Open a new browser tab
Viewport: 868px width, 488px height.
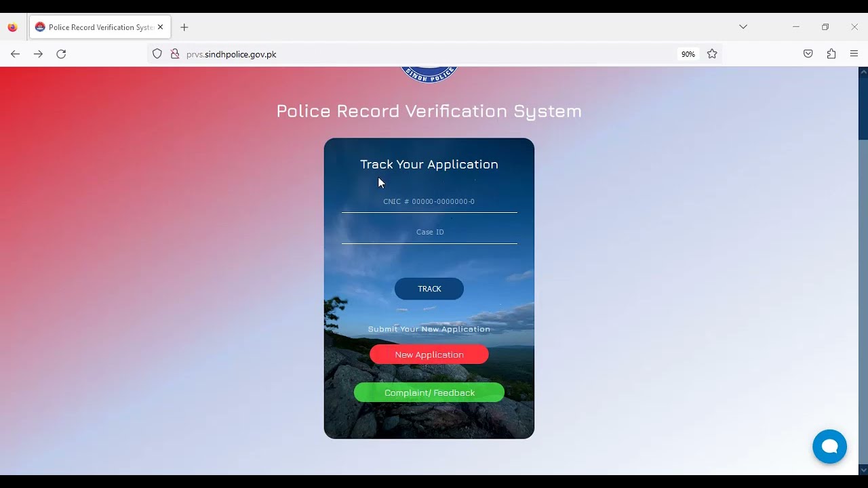[184, 28]
